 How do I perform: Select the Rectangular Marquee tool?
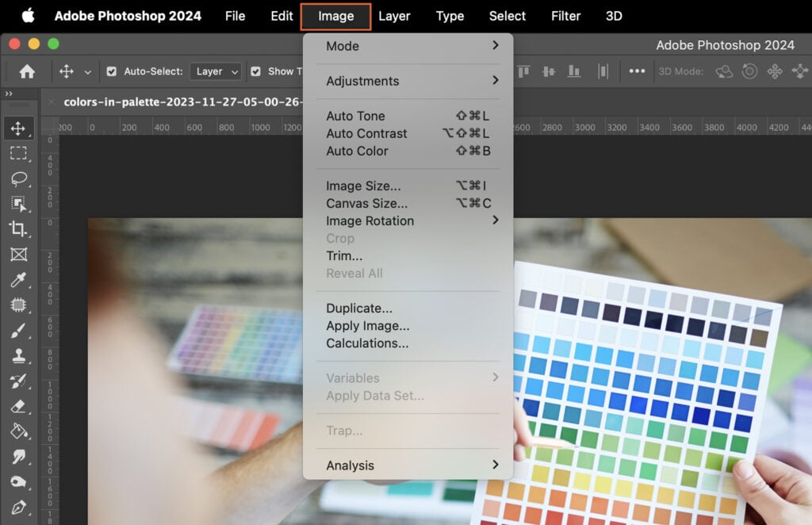pyautogui.click(x=17, y=154)
